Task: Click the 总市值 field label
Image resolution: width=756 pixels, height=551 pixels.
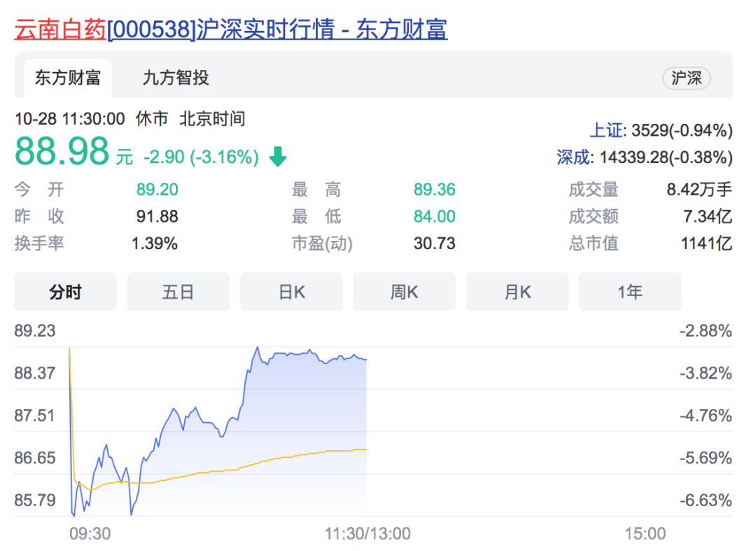Action: coord(594,244)
